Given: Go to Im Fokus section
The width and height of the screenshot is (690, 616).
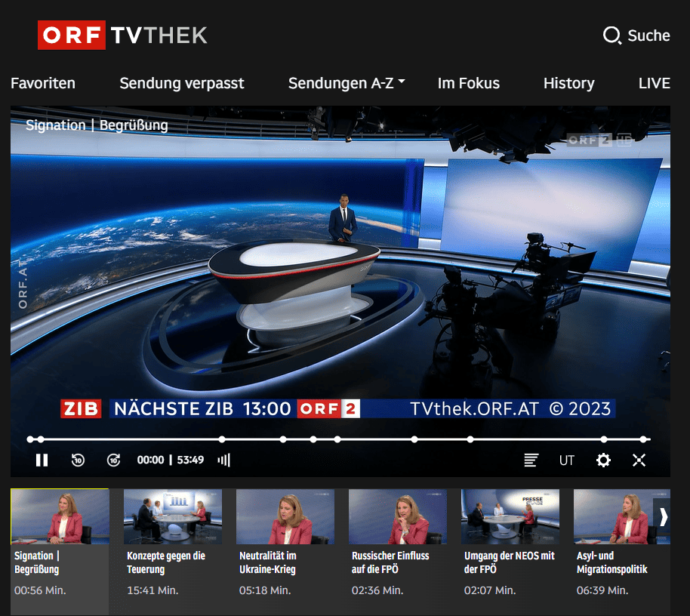Looking at the screenshot, I should 468,83.
